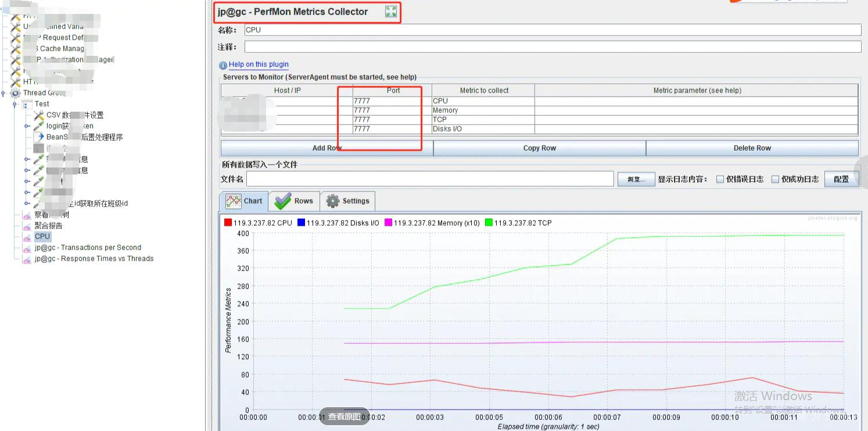
Task: Select the BeanShell 后置处理程序 tree node
Action: click(84, 137)
